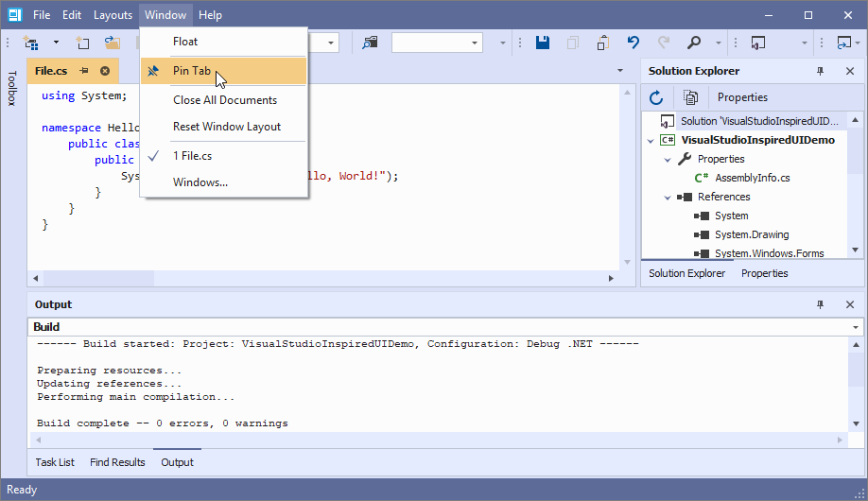Click the New Project toolbar icon
The height and width of the screenshot is (501, 868).
[31, 43]
